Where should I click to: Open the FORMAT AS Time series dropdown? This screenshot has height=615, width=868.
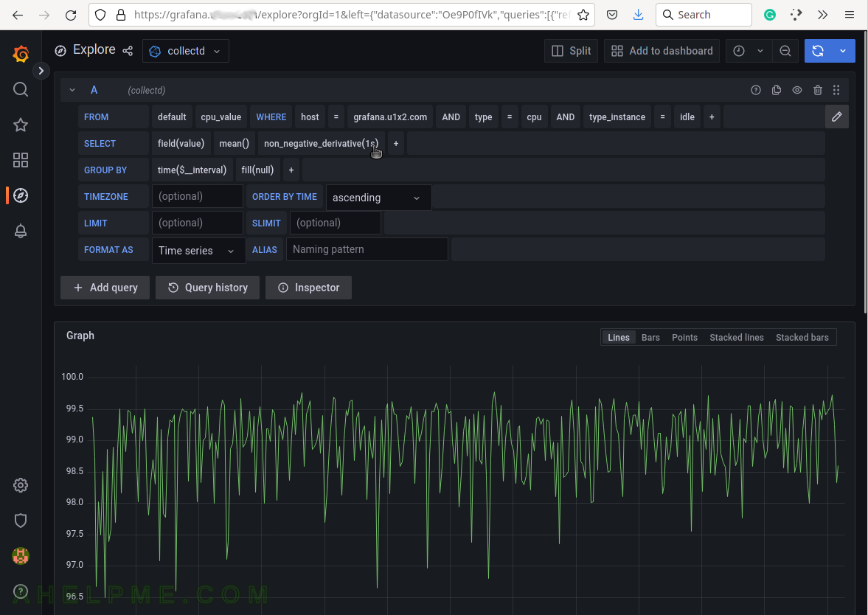pyautogui.click(x=198, y=251)
